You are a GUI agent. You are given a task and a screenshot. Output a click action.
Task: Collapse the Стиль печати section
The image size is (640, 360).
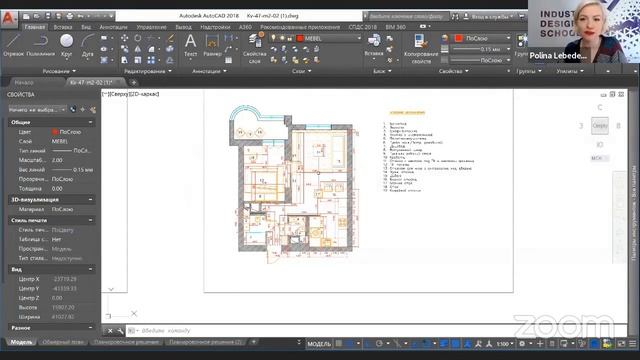point(90,220)
